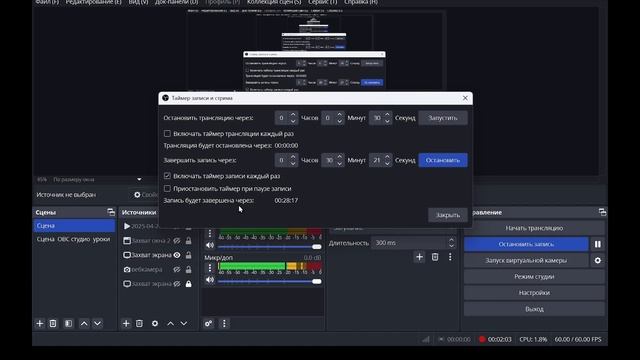Move scene up with arrow icon

[84, 323]
